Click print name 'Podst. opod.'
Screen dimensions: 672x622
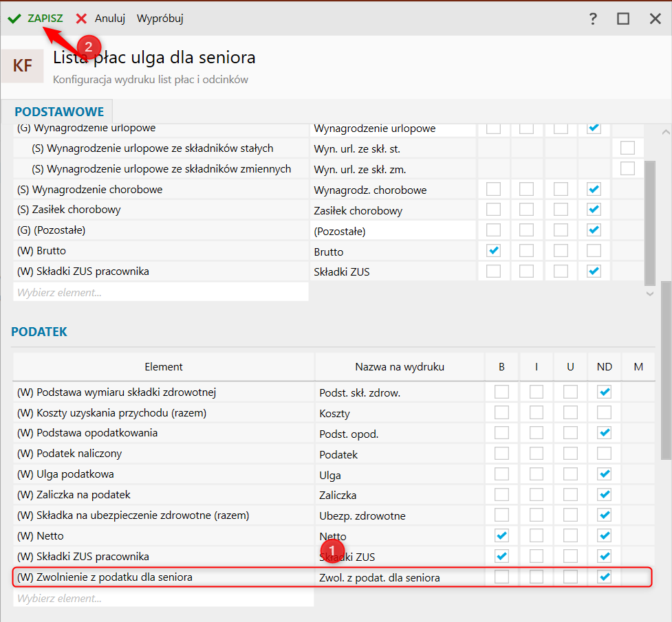point(349,434)
